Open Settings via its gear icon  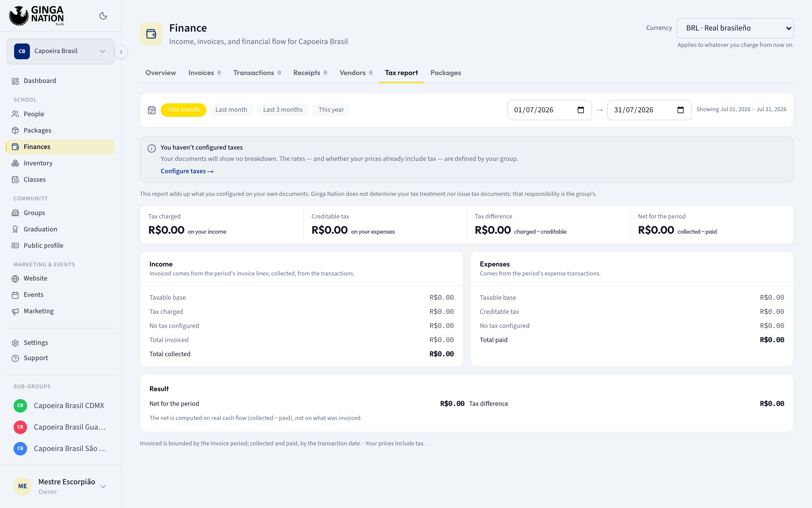[x=15, y=343]
